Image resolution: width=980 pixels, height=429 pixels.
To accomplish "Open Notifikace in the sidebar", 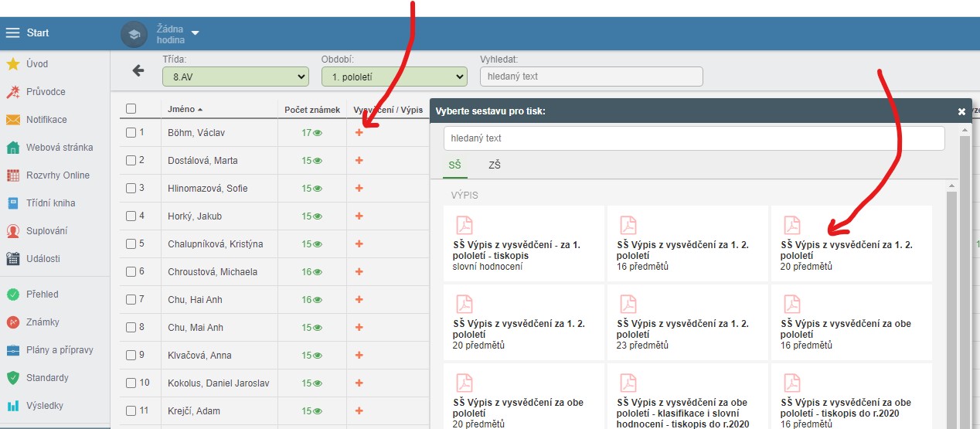I will 46,120.
